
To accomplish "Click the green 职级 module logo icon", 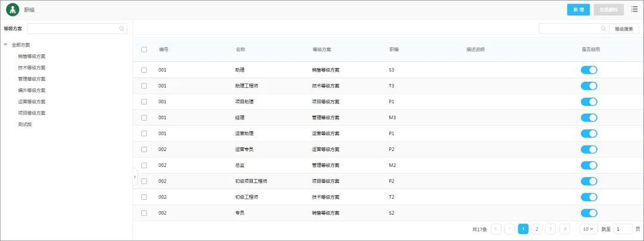I will (13, 10).
